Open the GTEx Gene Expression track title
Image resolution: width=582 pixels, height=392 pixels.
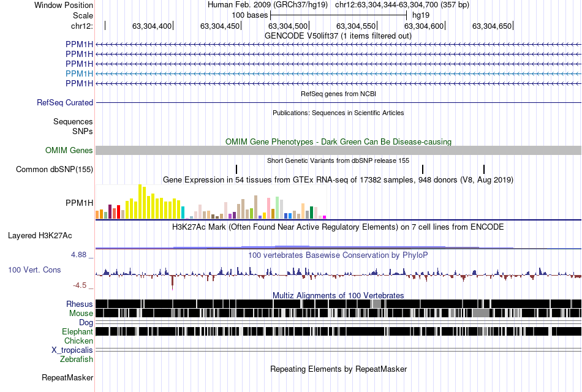click(338, 180)
